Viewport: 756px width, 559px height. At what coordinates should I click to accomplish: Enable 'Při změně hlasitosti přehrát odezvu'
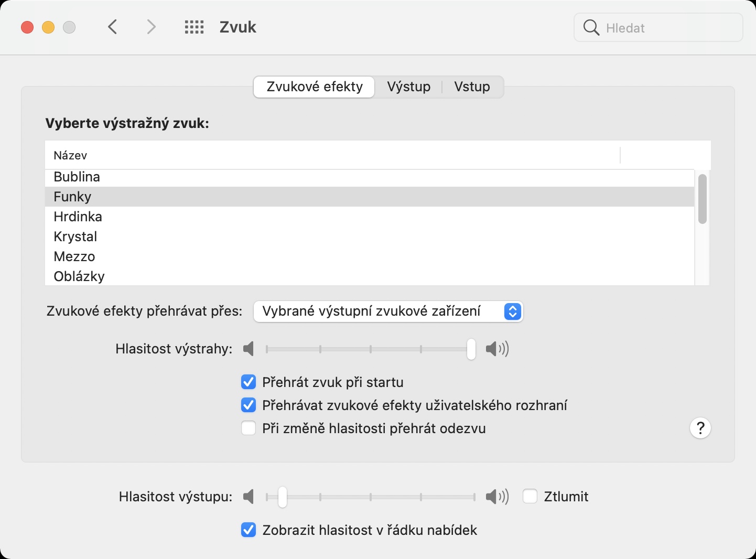click(249, 428)
